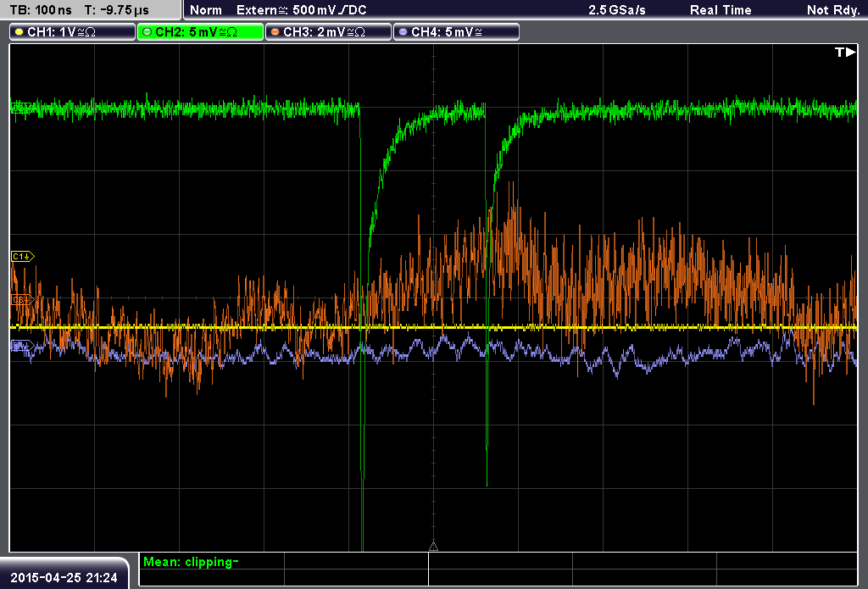Click the Norm trigger mode label

click(x=206, y=10)
